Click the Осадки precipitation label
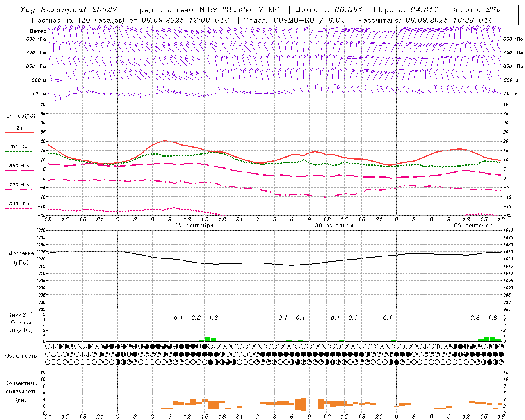The width and height of the screenshot is (525, 420). (21, 322)
